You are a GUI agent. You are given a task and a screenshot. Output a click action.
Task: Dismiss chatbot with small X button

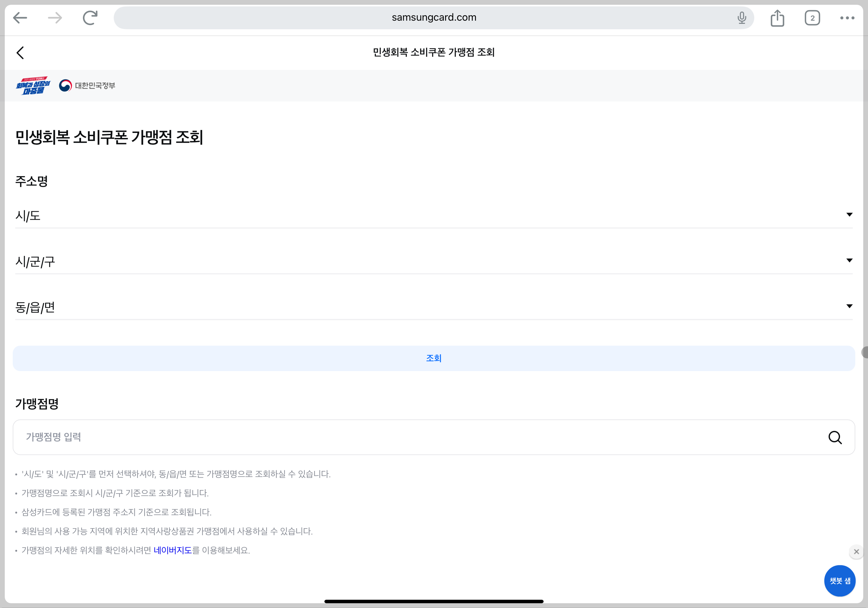click(x=856, y=552)
